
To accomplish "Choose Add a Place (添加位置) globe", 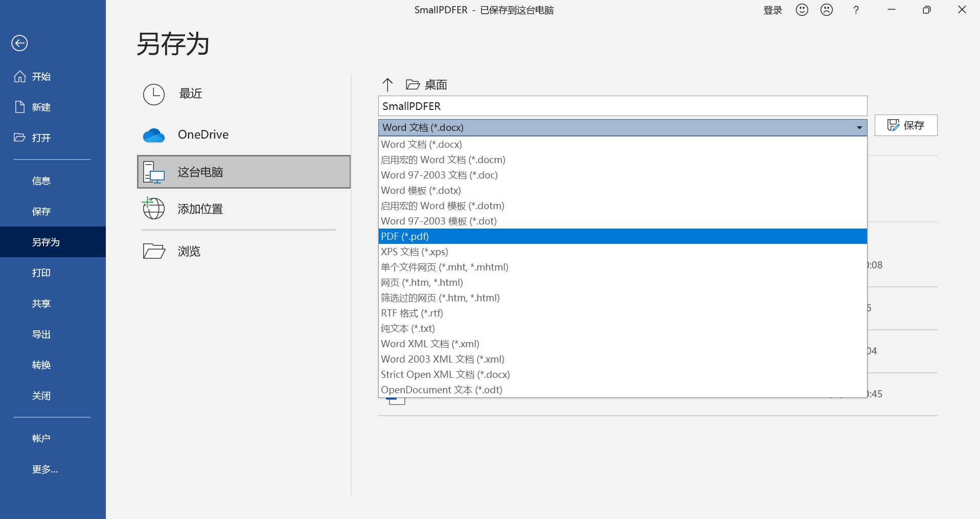I will point(200,209).
